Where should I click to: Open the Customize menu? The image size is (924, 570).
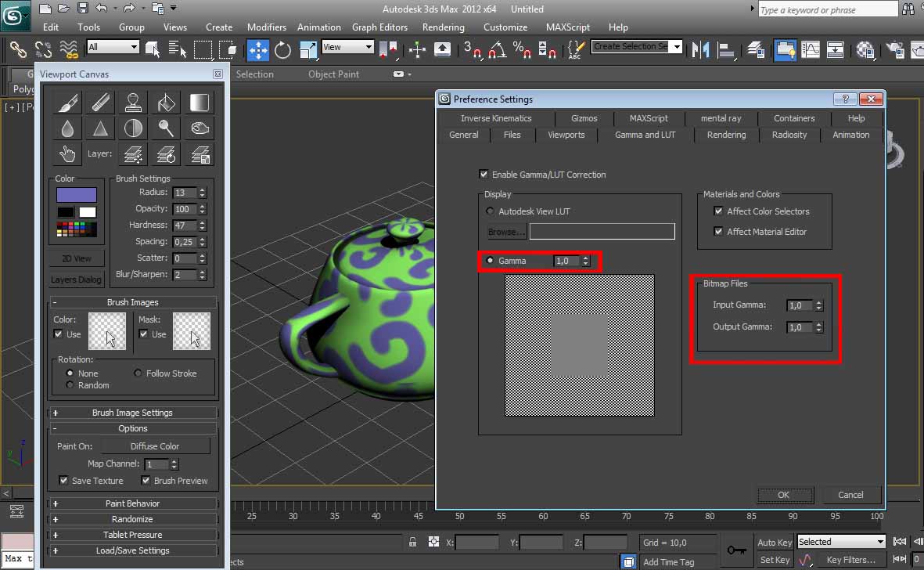(505, 27)
